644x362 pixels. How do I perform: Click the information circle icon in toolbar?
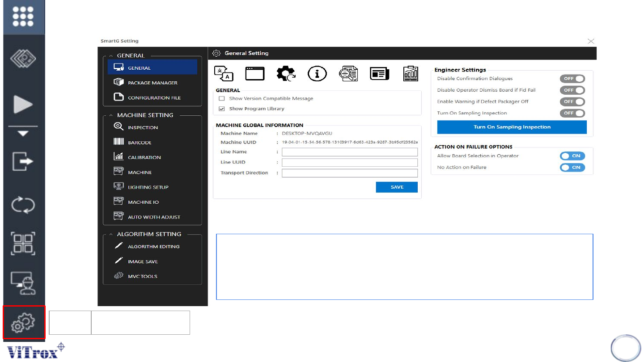(317, 74)
